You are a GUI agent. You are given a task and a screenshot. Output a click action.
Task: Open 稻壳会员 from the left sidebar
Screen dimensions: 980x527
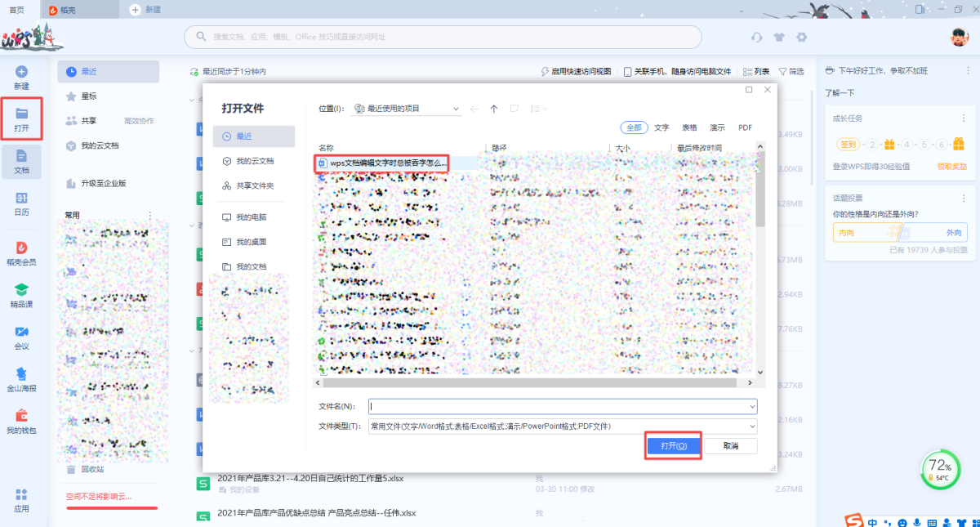click(22, 248)
